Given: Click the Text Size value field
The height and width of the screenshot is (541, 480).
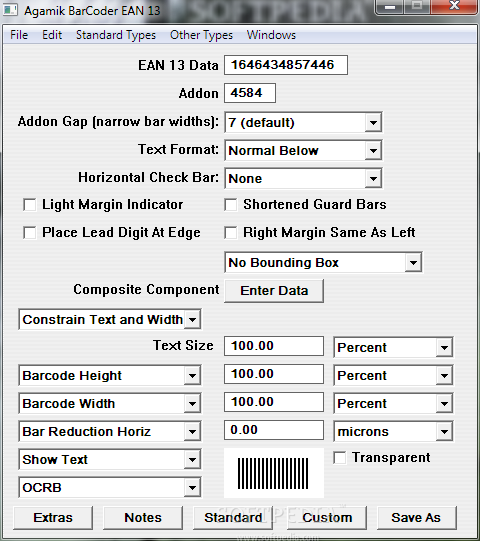Looking at the screenshot, I should (274, 346).
